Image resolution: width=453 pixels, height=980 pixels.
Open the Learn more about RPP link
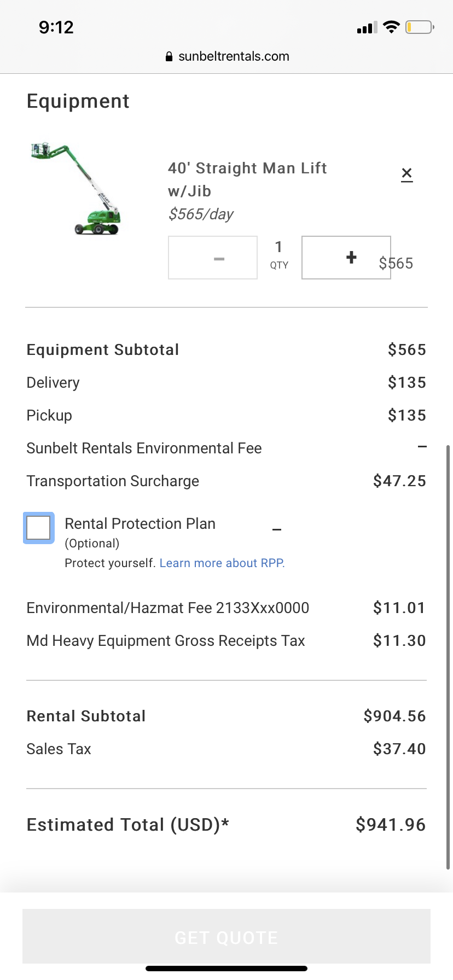222,563
